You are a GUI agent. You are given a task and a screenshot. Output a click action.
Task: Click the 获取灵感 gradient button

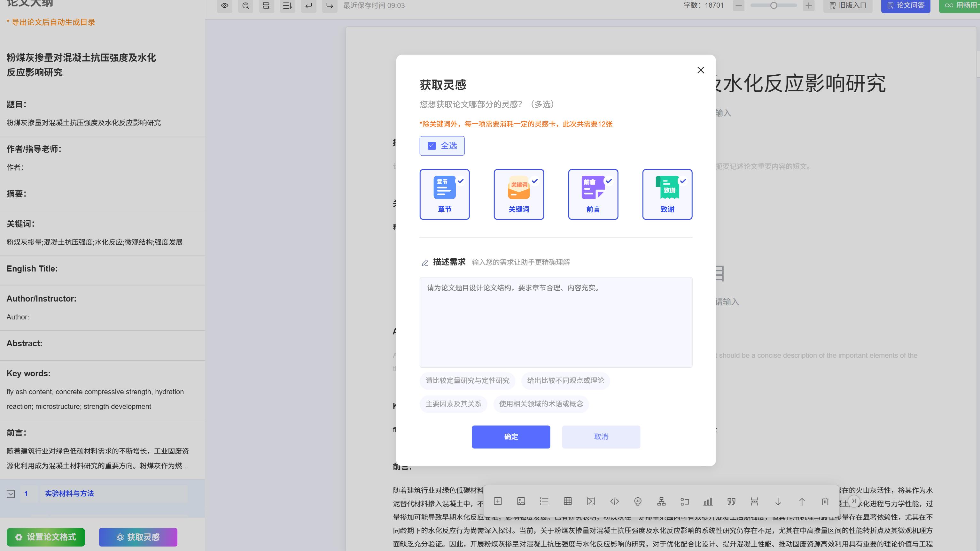(x=138, y=537)
